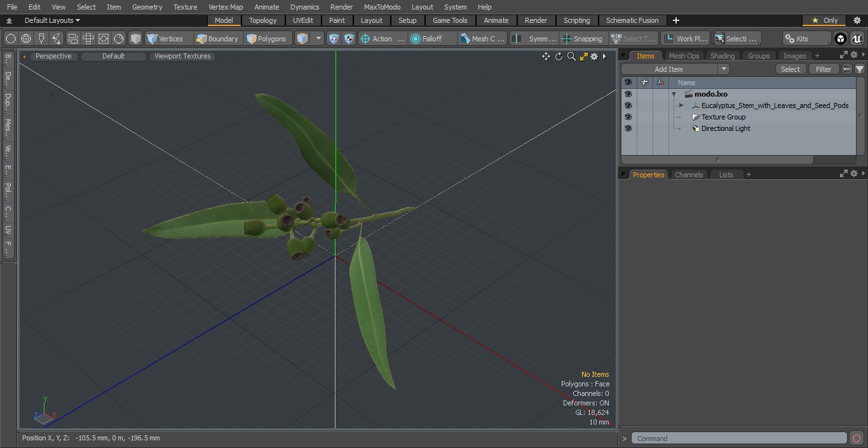Click the gray cube icon beside Vertices

pos(135,39)
